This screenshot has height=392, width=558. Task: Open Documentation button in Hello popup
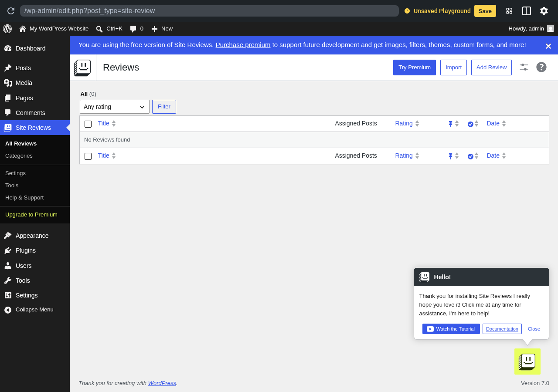pyautogui.click(x=502, y=329)
